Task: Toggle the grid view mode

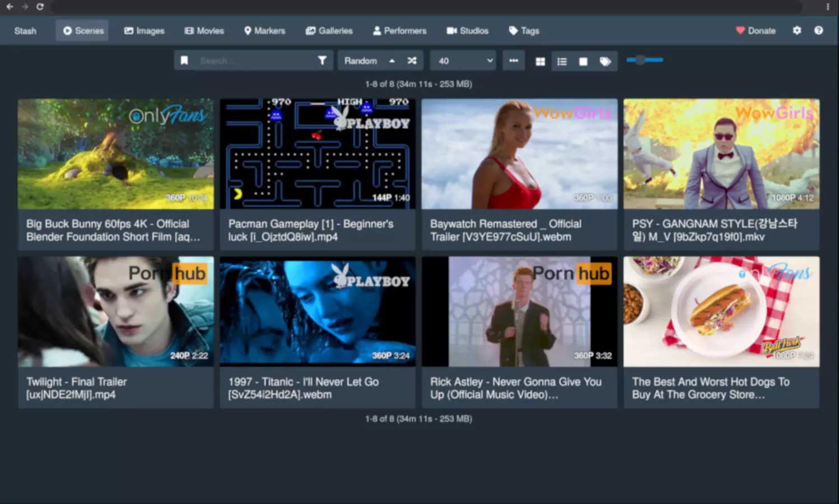Action: pyautogui.click(x=540, y=61)
